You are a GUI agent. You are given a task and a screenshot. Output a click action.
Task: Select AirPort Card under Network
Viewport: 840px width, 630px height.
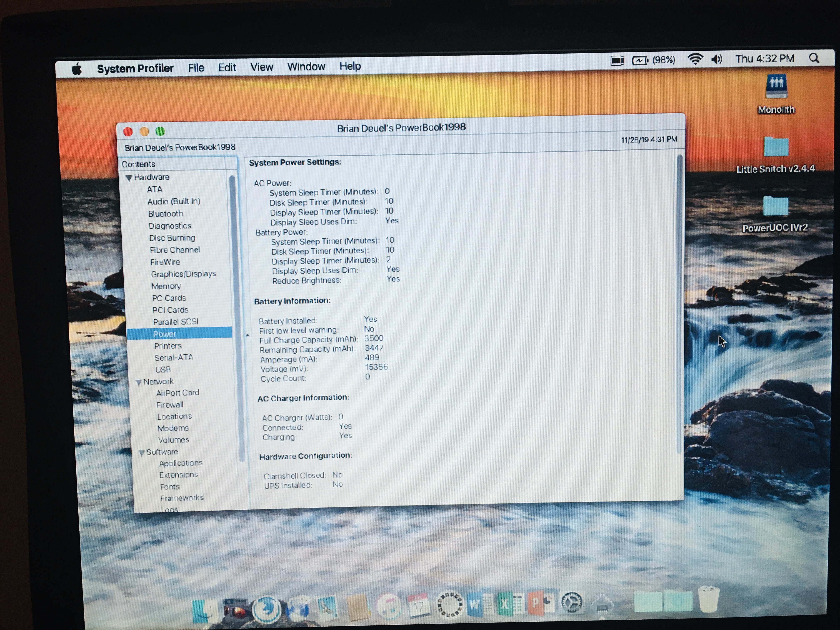178,393
